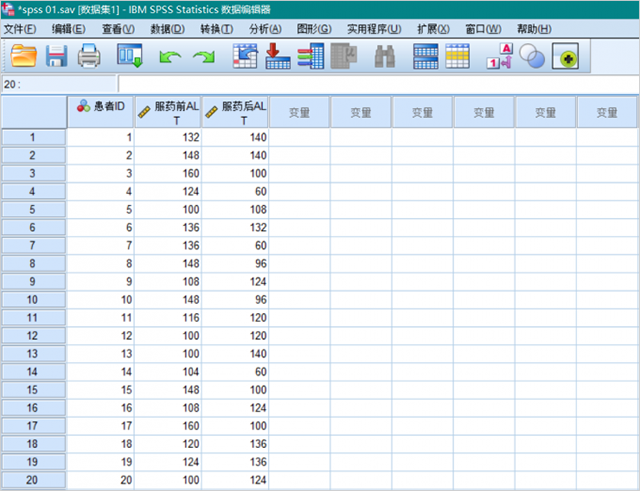This screenshot has width=640, height=491.
Task: Click 服药后ALT value 96 in row 8
Action: pos(235,263)
